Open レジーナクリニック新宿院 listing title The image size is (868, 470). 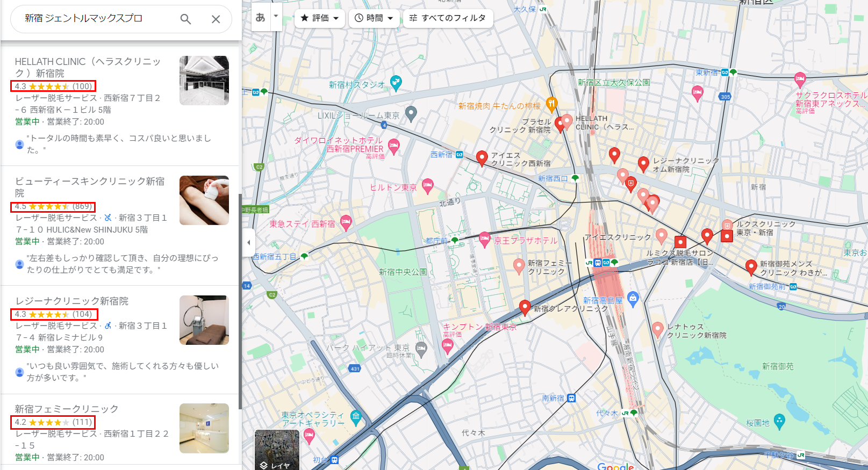(x=72, y=301)
